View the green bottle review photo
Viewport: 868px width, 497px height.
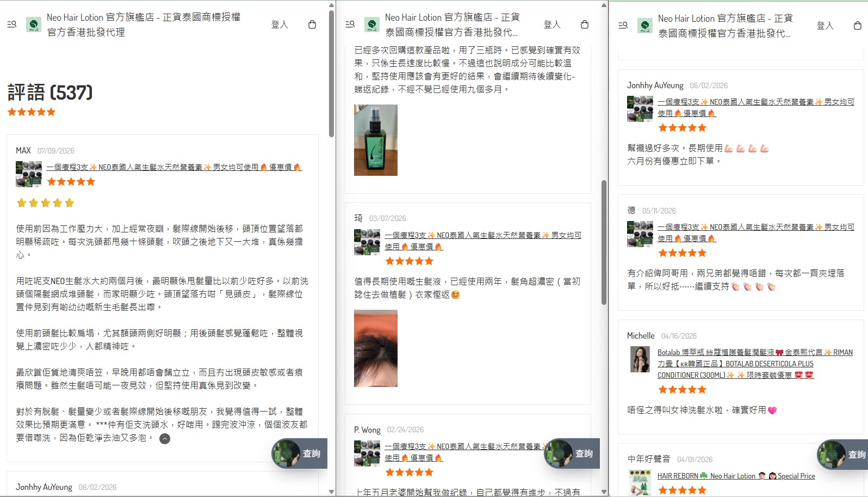pyautogui.click(x=376, y=140)
